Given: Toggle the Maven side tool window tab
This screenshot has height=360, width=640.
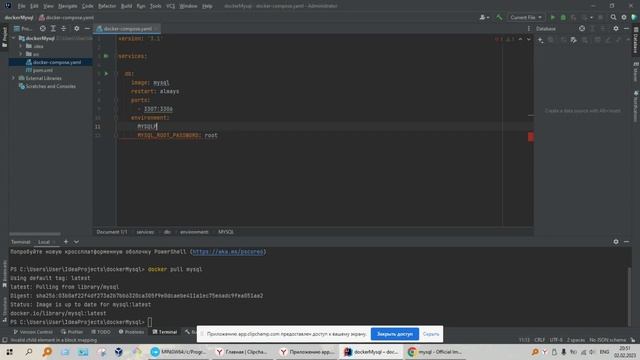Looking at the screenshot, I should [636, 72].
